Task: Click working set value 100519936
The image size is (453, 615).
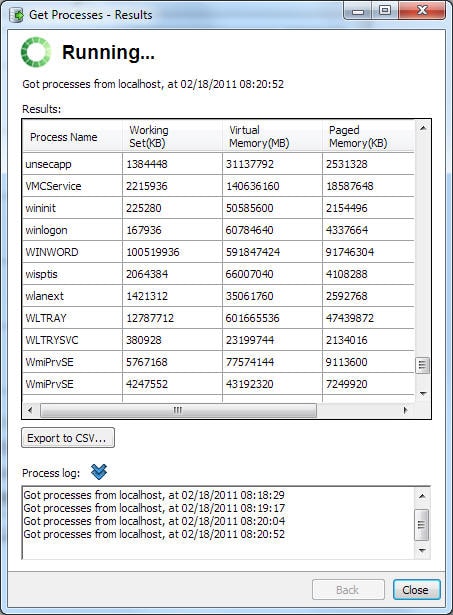Action: pos(153,252)
